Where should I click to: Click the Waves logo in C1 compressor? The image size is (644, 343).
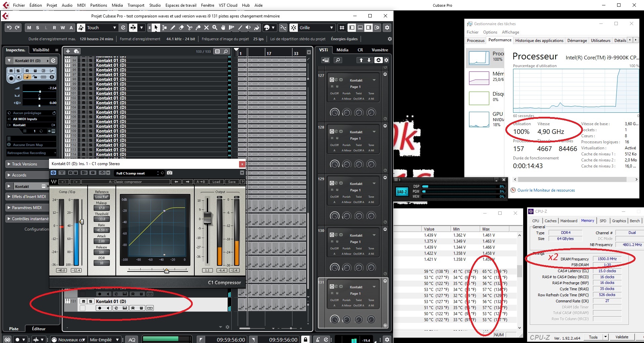54,182
